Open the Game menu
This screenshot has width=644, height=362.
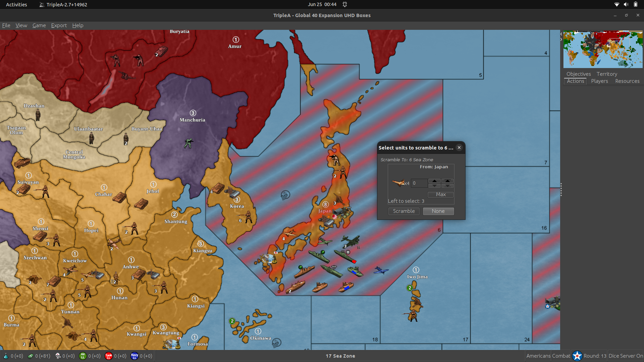pyautogui.click(x=39, y=25)
